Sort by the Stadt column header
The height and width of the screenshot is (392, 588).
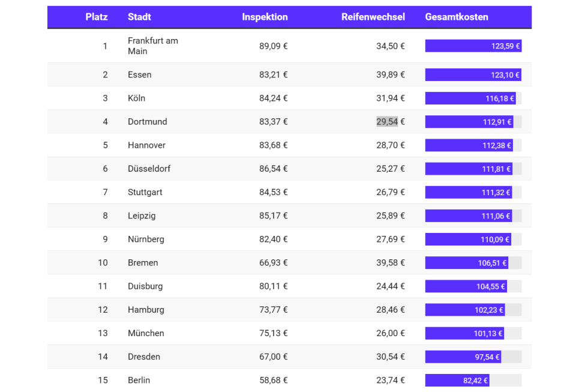[139, 17]
